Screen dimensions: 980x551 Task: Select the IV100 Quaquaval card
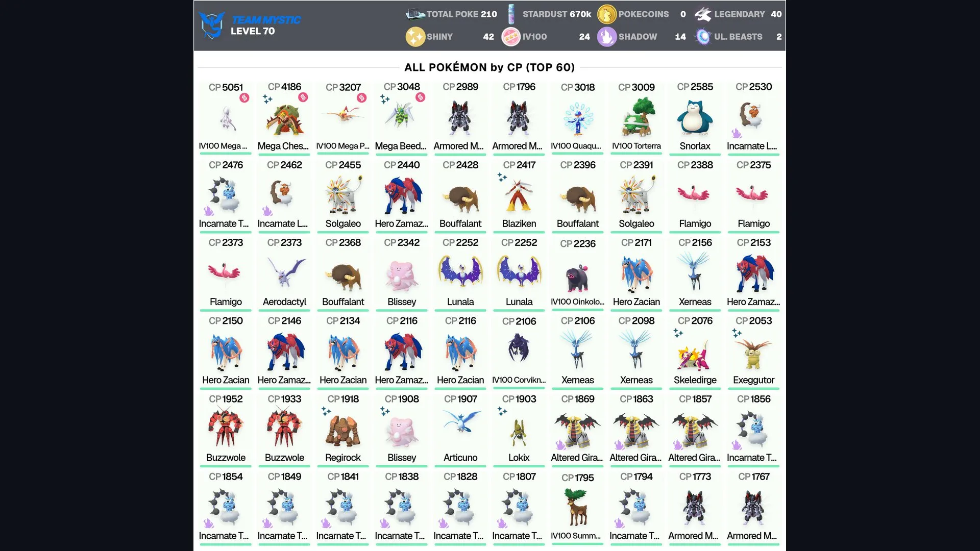tap(577, 117)
